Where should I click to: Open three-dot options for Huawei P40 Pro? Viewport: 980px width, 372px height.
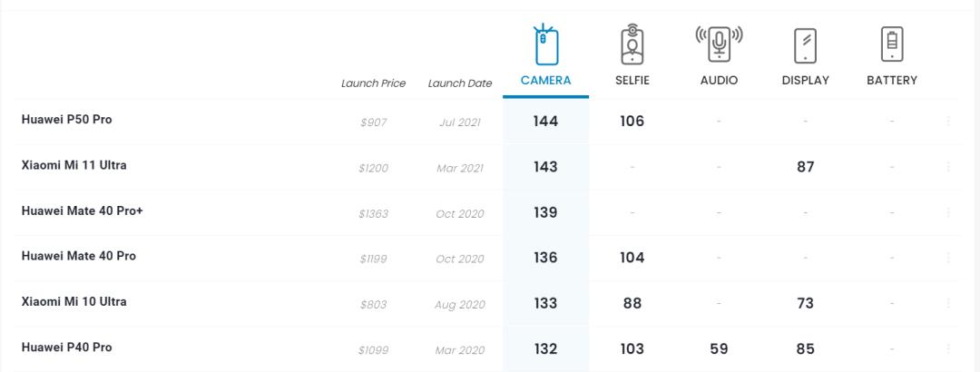[x=948, y=348]
